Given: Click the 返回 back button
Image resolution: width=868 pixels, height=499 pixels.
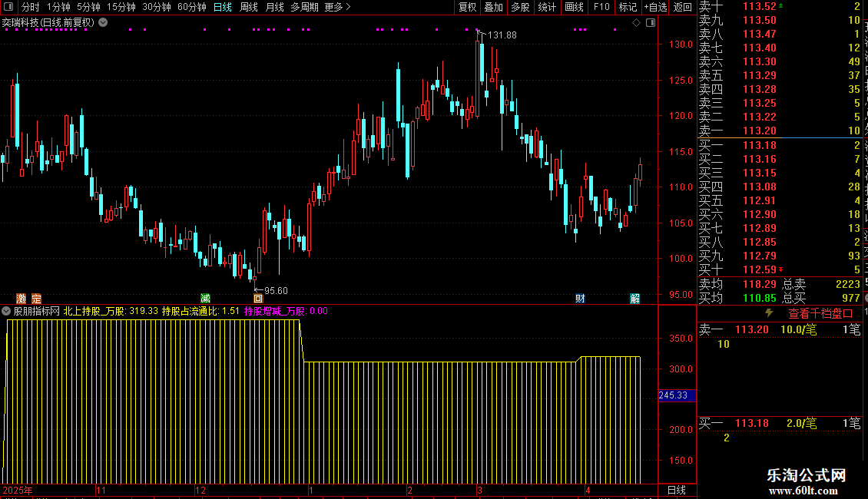Looking at the screenshot, I should click(x=683, y=7).
